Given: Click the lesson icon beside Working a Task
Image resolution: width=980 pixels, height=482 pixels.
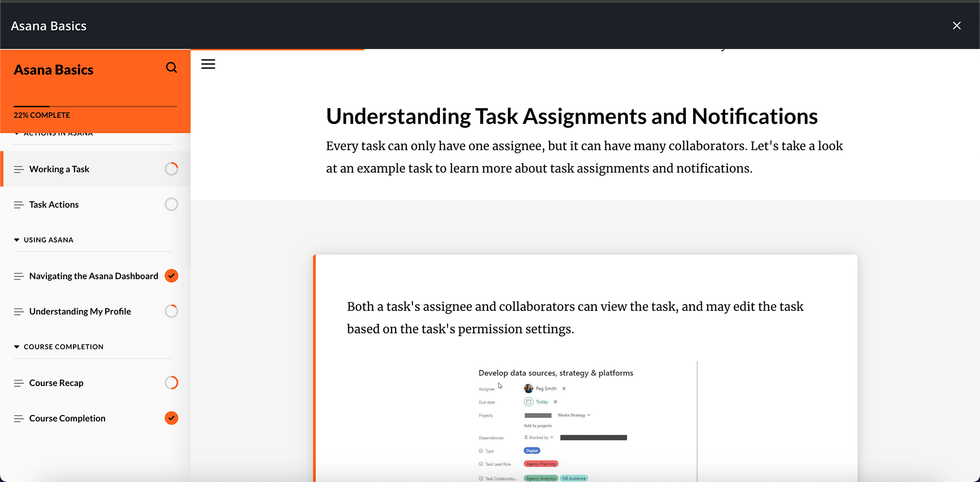Looking at the screenshot, I should coord(19,170).
